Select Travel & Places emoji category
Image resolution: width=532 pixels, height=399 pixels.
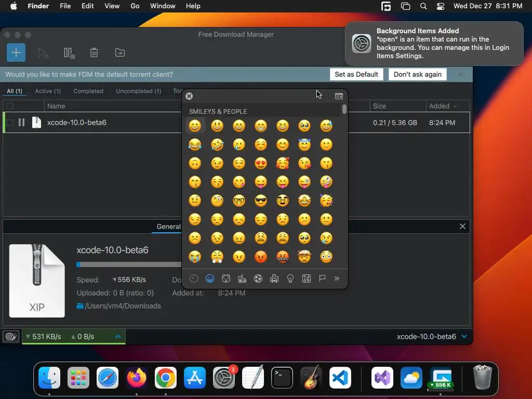[274, 278]
